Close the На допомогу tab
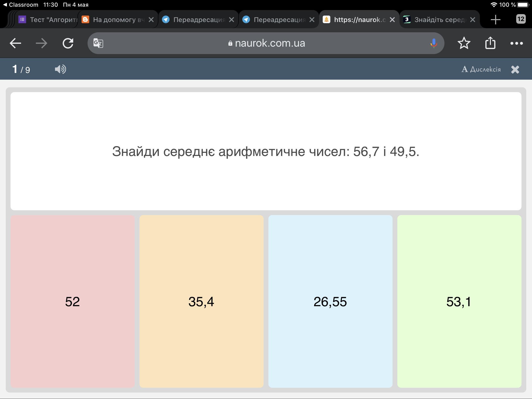Viewport: 532px width, 399px height. pos(151,19)
